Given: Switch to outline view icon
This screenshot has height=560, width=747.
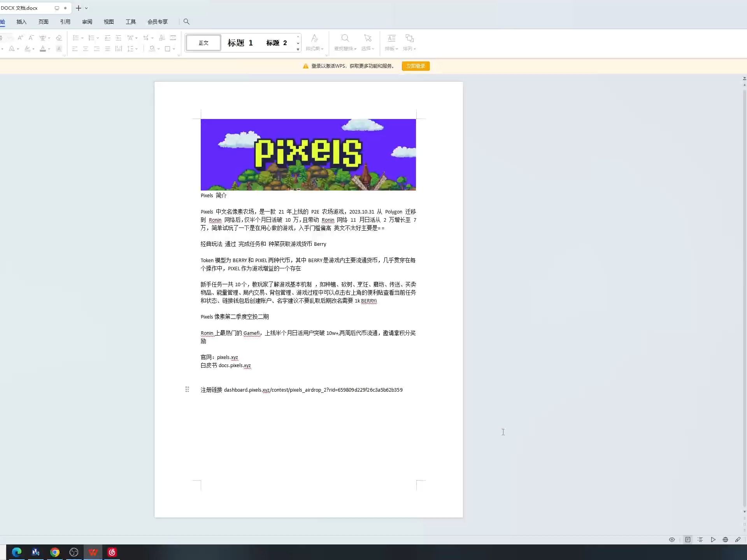Looking at the screenshot, I should [700, 539].
